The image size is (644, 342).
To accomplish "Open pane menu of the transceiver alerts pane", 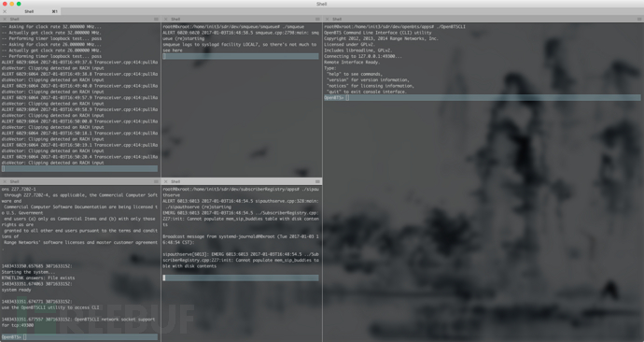I will click(156, 20).
